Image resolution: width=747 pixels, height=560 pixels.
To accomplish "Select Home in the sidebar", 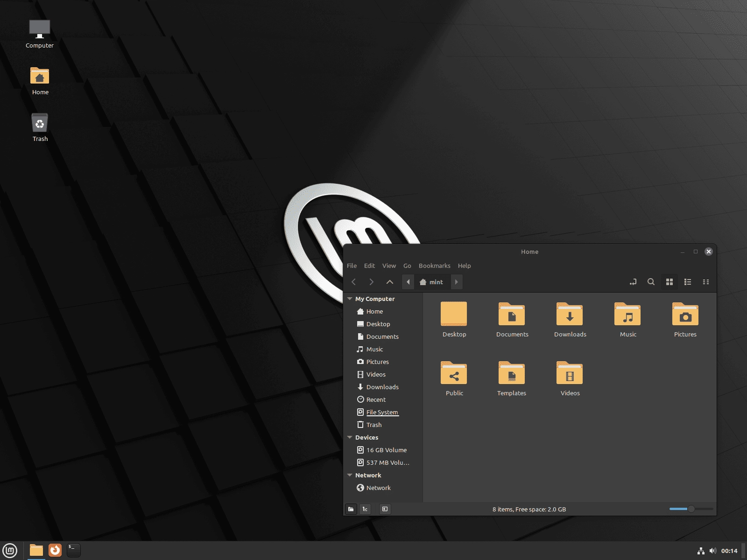I will (384, 311).
